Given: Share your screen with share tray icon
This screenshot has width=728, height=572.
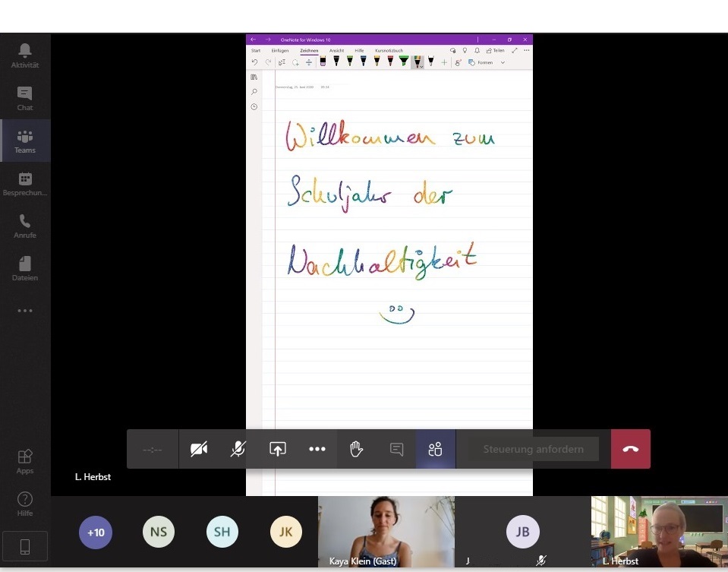Looking at the screenshot, I should (x=278, y=449).
